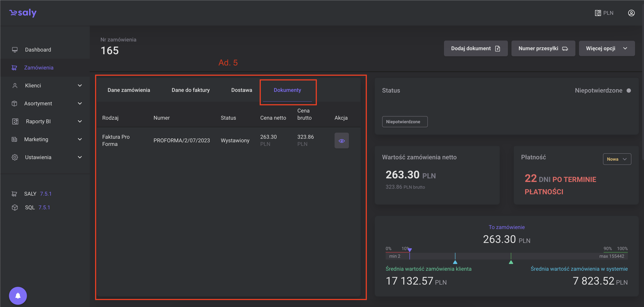Click the Dashboard monitor icon
This screenshot has height=307, width=644.
pos(15,50)
